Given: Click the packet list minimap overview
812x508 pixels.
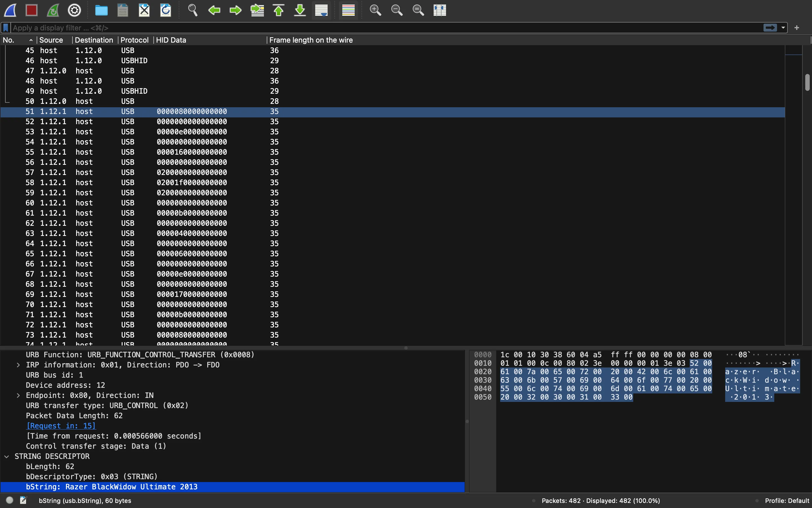Looking at the screenshot, I should (794, 195).
